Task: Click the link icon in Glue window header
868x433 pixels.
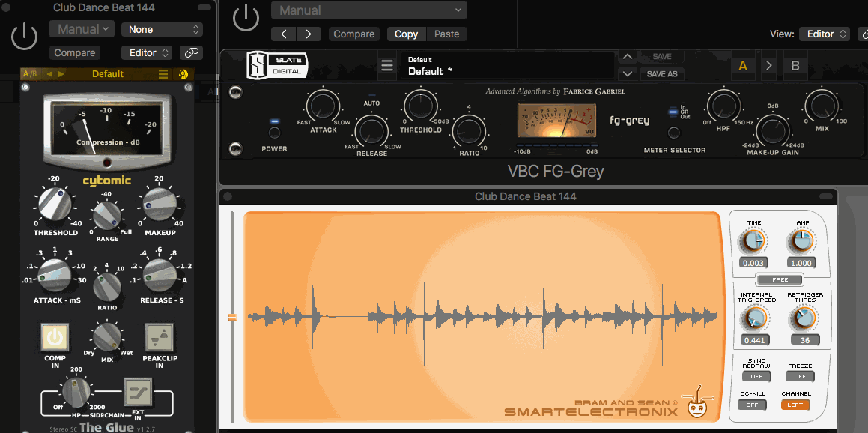Action: [191, 52]
